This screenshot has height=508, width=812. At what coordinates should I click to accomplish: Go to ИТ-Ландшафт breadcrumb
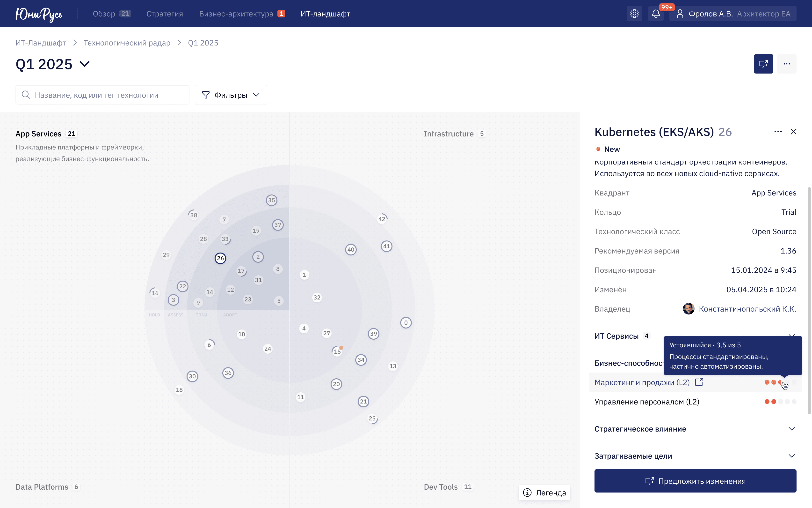pos(41,43)
